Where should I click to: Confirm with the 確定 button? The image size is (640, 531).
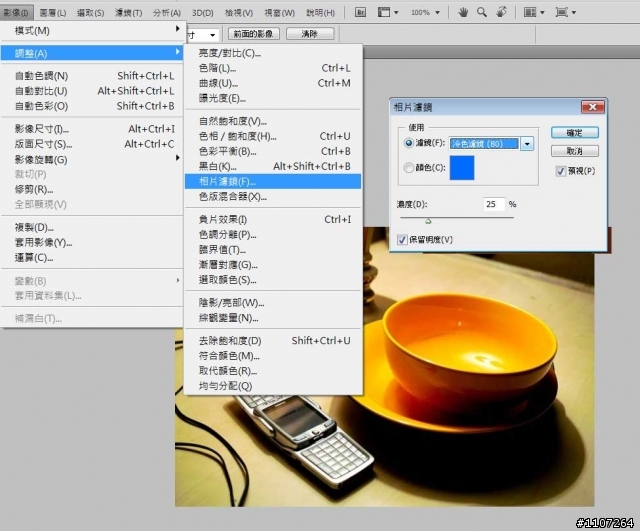tap(575, 133)
